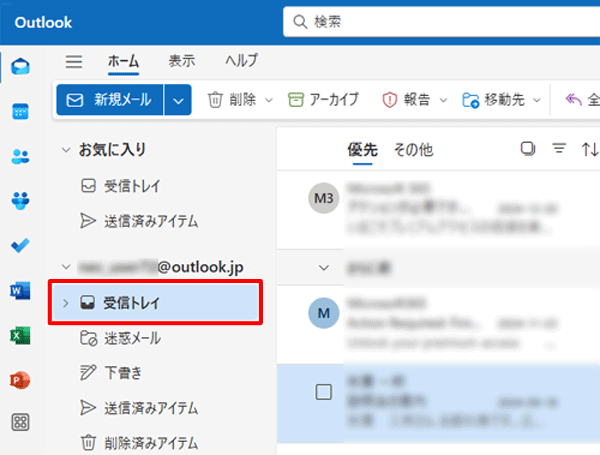Click the 移動先 folder icon
The image size is (600, 455).
470,100
